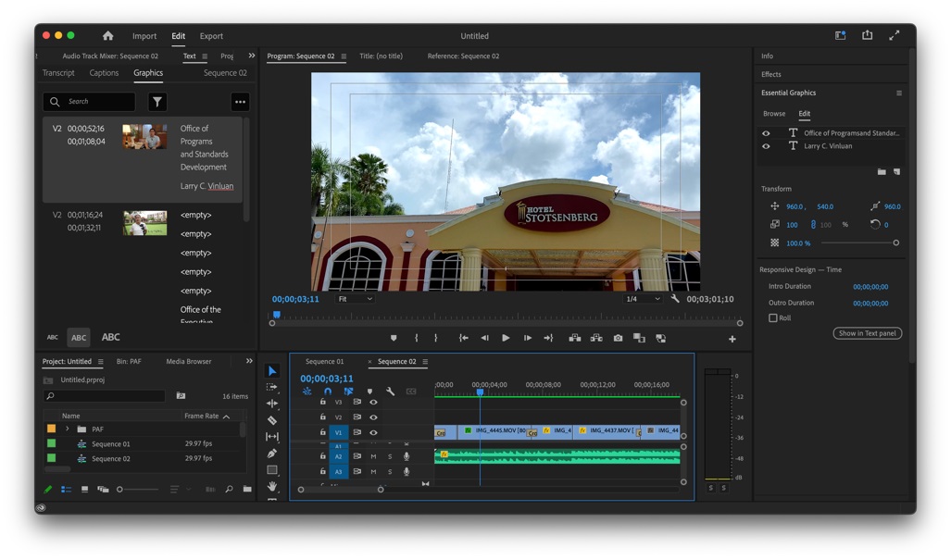Create new group in Essential Graphics
The width and height of the screenshot is (951, 560).
click(882, 172)
